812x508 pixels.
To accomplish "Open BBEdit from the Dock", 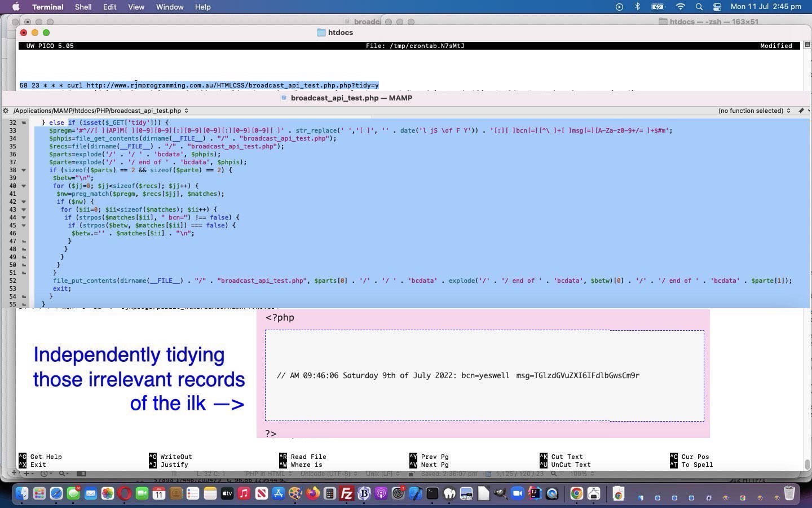I will [x=364, y=493].
